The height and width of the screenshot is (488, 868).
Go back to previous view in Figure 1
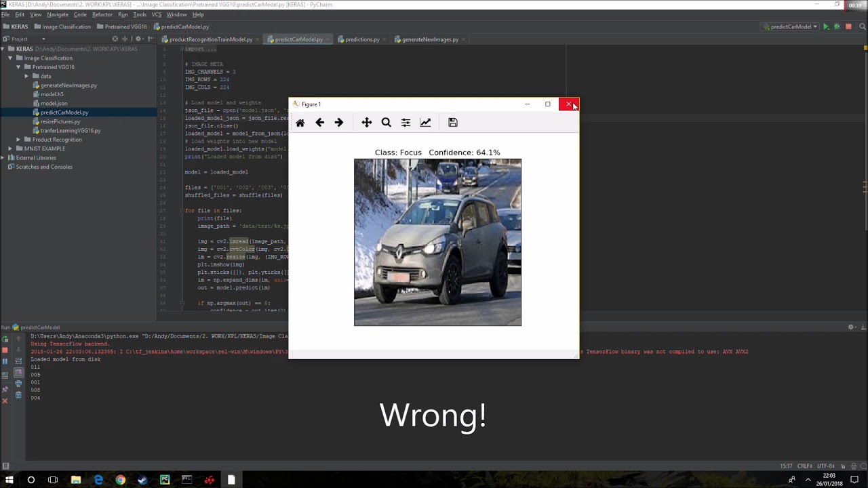tap(320, 123)
